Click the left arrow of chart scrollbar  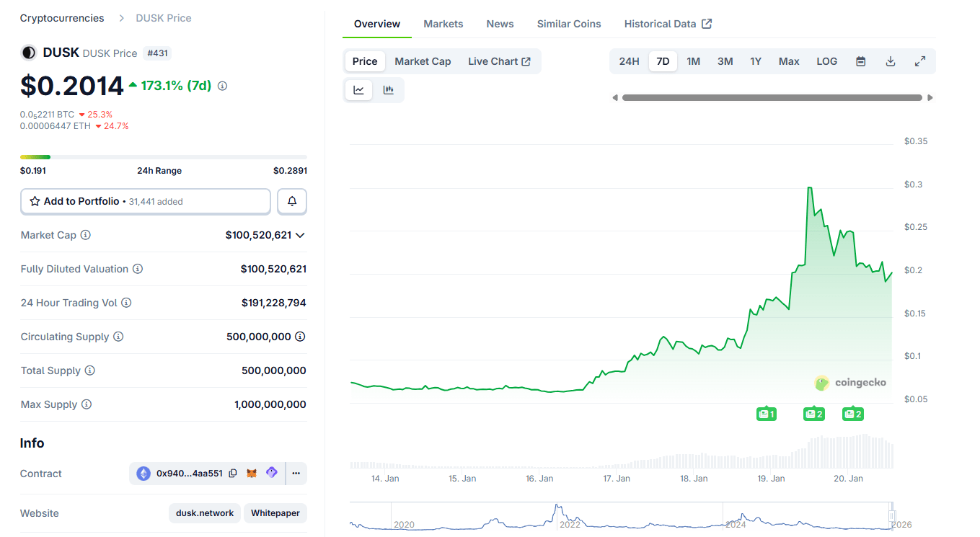[x=615, y=98]
